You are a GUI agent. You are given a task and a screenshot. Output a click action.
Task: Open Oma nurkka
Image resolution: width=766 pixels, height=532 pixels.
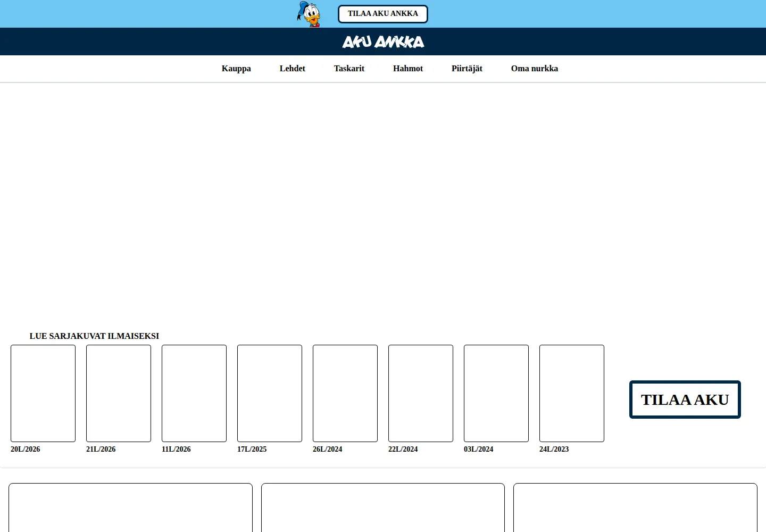click(535, 69)
